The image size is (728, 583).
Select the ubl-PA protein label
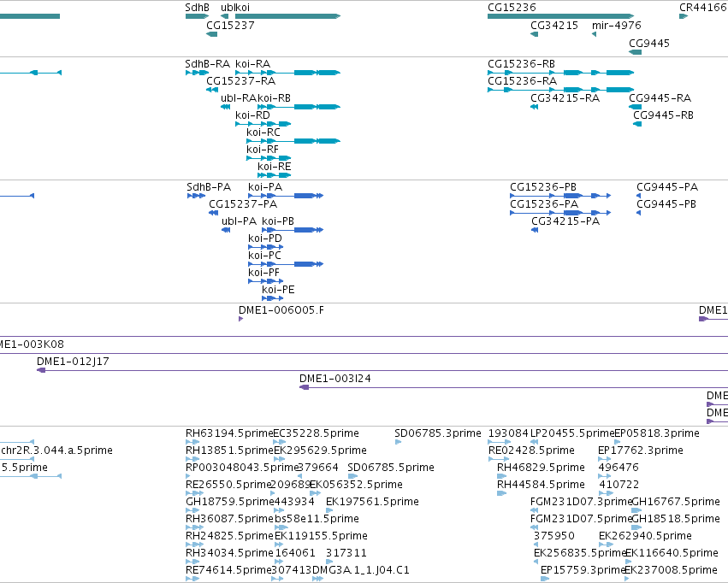(x=239, y=221)
